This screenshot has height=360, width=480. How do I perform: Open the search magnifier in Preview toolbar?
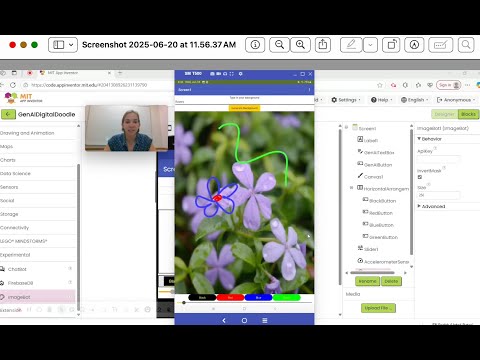click(466, 45)
